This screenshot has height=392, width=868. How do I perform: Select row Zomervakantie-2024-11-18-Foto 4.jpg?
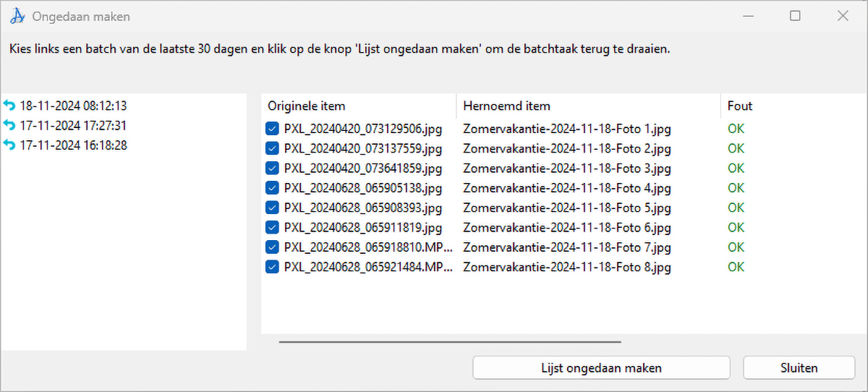click(566, 189)
